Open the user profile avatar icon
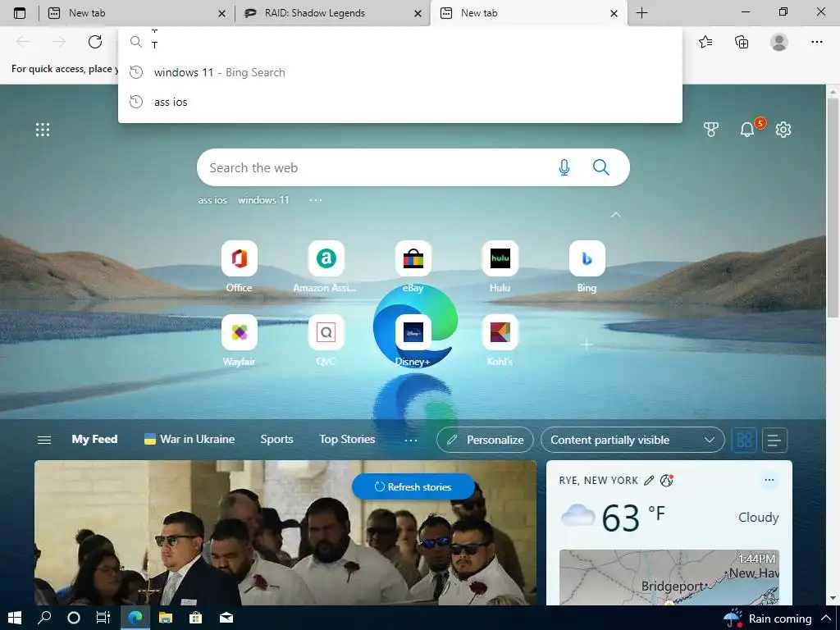840x630 pixels. coord(779,42)
